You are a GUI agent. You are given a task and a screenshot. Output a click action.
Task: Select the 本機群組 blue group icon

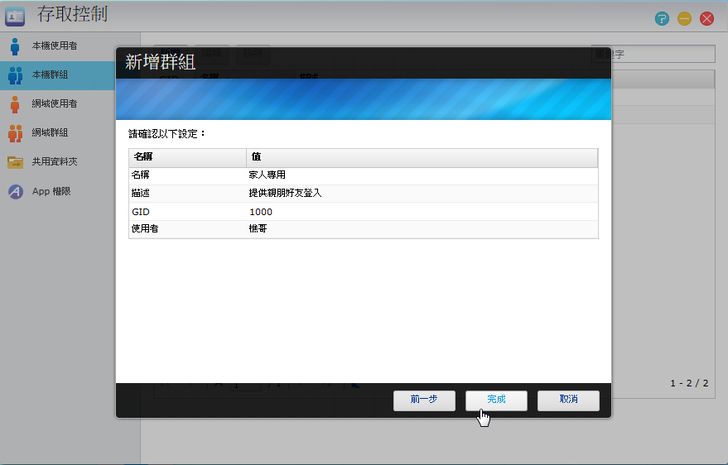[15, 75]
